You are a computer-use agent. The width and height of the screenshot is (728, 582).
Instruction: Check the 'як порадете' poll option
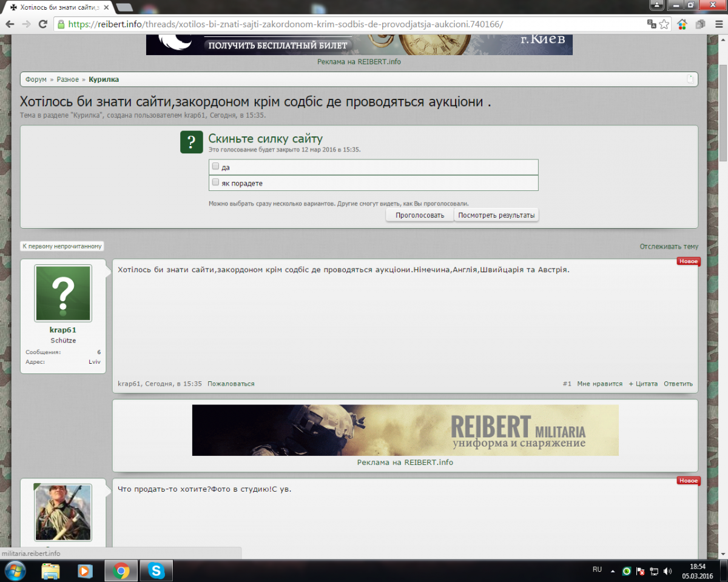pyautogui.click(x=215, y=182)
